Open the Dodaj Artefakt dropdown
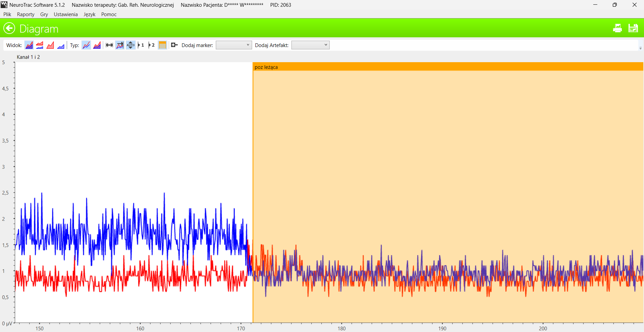Screen dimensions: 644x332 310,45
